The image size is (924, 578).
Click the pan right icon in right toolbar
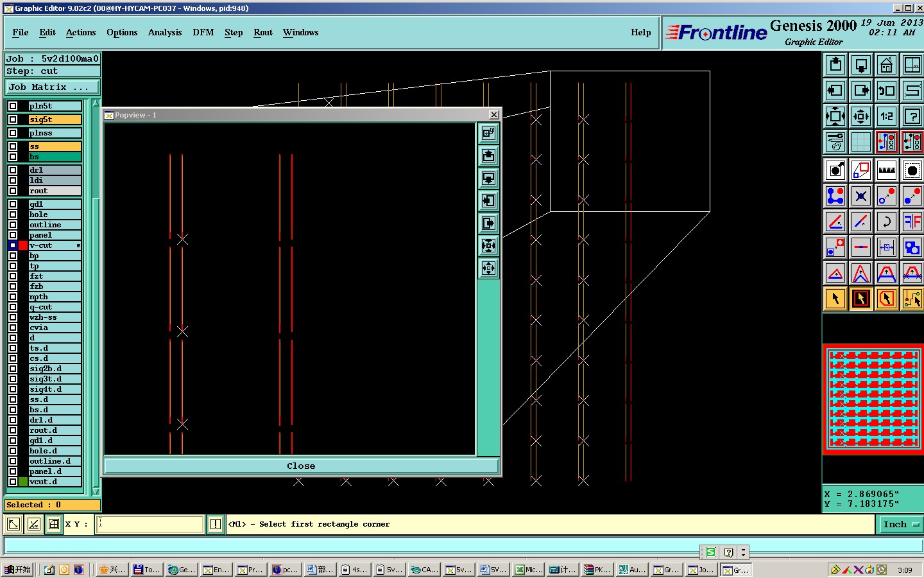click(x=861, y=91)
